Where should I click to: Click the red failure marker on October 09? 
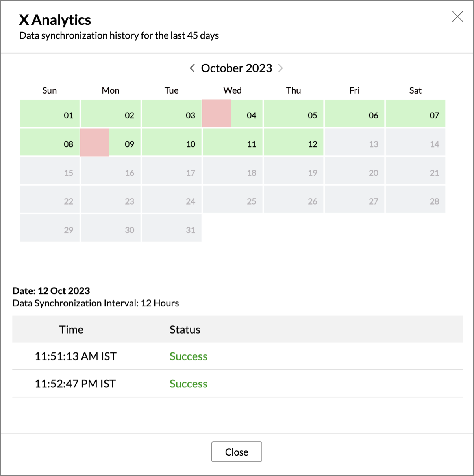pos(95,142)
